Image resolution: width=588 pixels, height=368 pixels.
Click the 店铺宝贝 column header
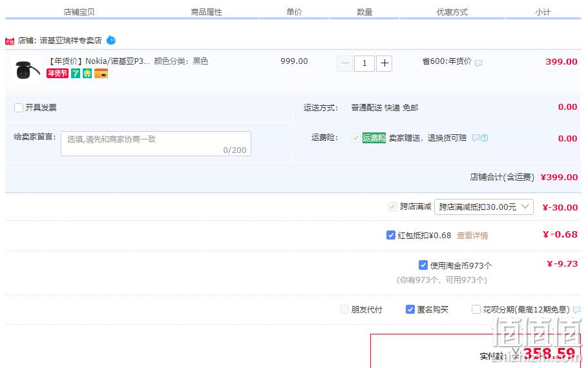(79, 12)
